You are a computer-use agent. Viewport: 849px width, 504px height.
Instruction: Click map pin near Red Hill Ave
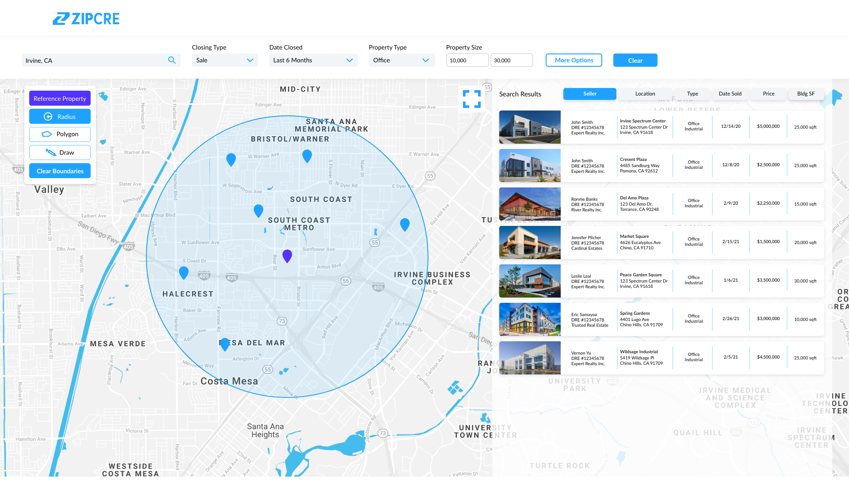pyautogui.click(x=405, y=225)
